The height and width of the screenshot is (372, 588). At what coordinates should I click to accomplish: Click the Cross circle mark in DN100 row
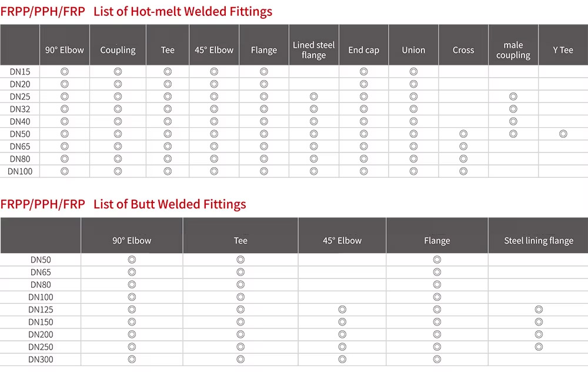point(463,171)
